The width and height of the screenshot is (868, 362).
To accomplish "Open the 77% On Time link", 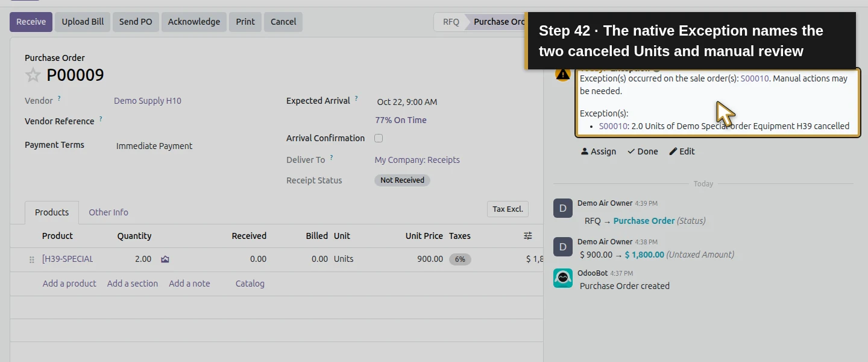I will 401,120.
